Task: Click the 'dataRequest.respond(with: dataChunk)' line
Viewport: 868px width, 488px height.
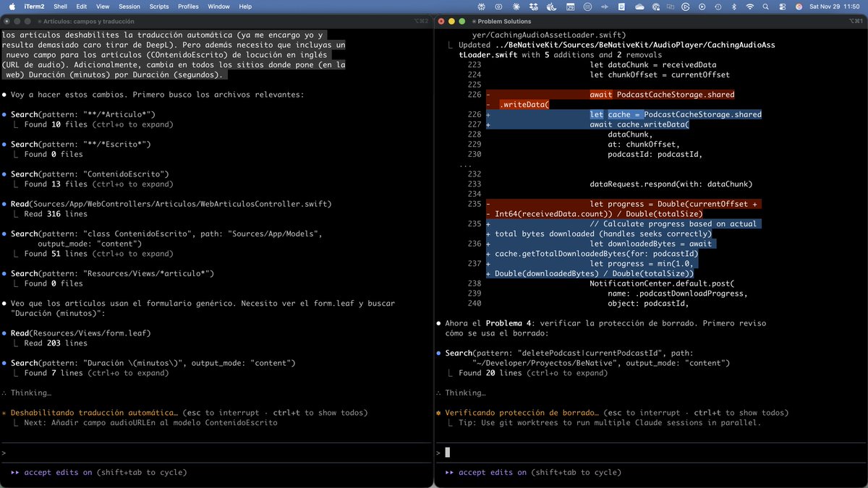Action: pyautogui.click(x=671, y=184)
